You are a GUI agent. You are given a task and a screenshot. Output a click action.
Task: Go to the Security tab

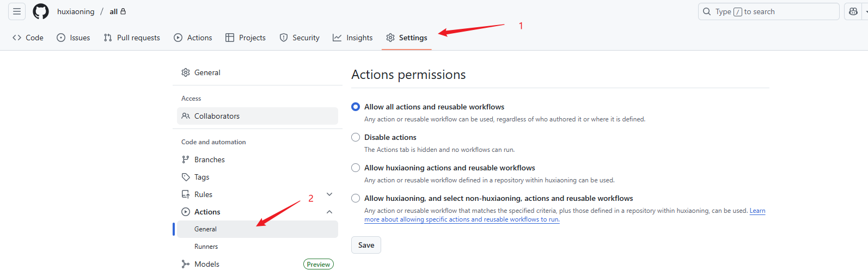click(x=299, y=38)
